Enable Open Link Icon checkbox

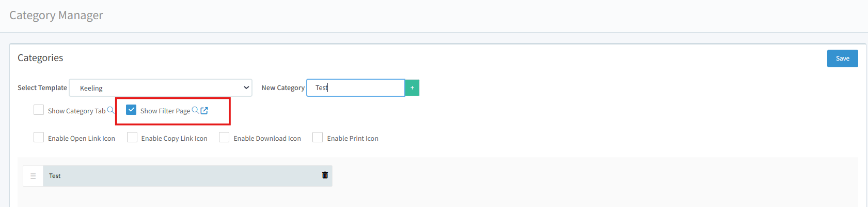39,138
